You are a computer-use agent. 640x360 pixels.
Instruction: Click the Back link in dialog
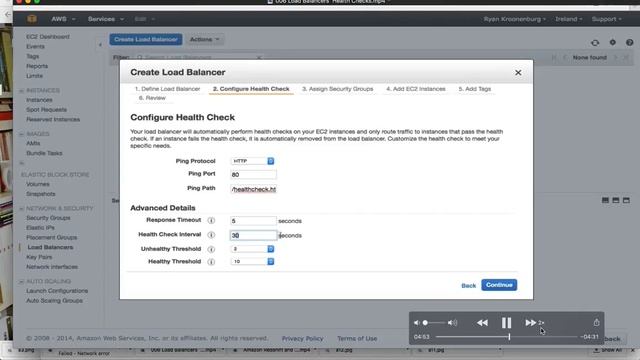pyautogui.click(x=469, y=285)
